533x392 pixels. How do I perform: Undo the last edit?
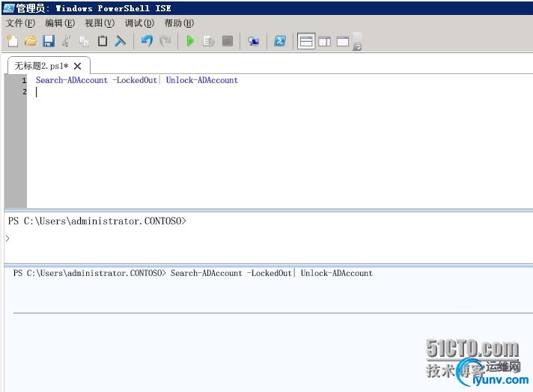(x=147, y=41)
